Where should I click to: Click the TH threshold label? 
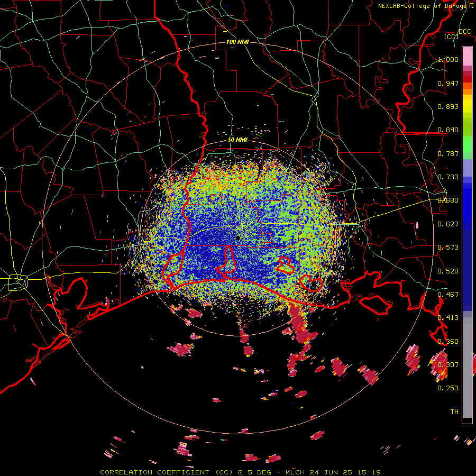click(x=454, y=412)
